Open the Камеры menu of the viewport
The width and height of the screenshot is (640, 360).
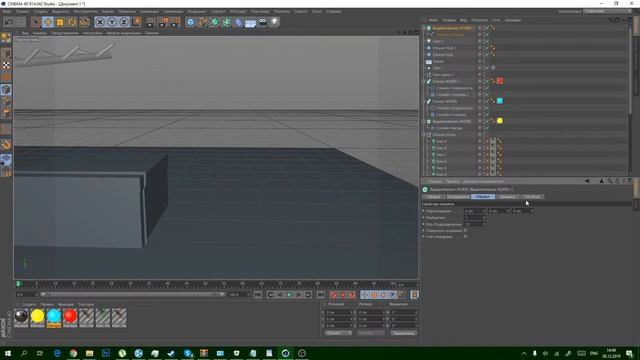point(40,33)
